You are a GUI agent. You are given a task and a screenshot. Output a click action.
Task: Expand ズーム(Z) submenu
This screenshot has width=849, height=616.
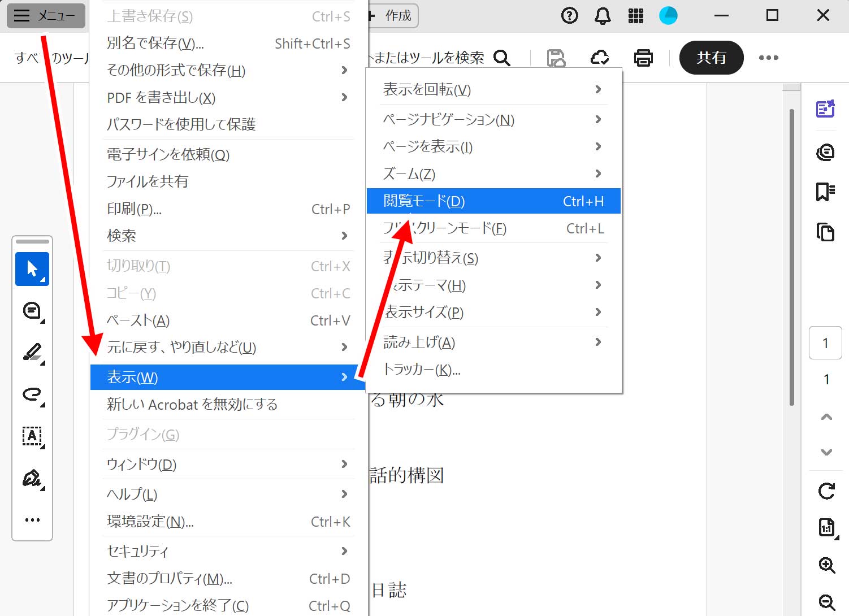pyautogui.click(x=493, y=173)
